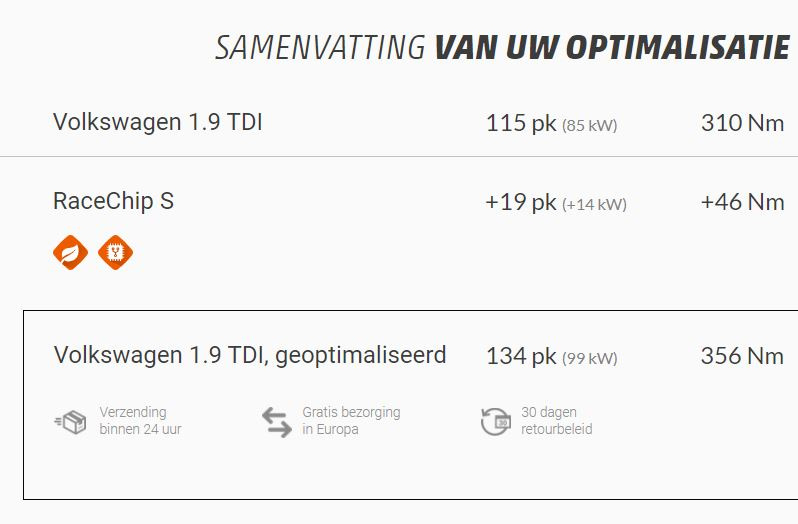The image size is (798, 524).
Task: Click the shipping package icon
Action: (x=71, y=422)
